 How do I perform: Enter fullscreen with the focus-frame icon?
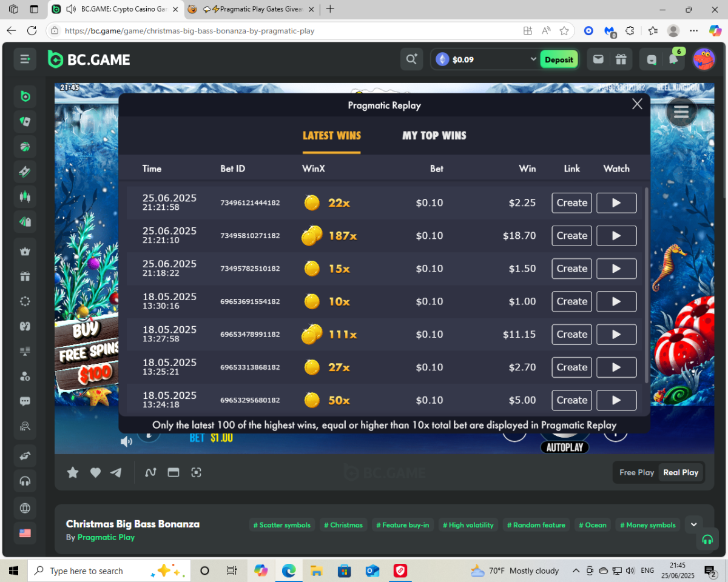196,472
